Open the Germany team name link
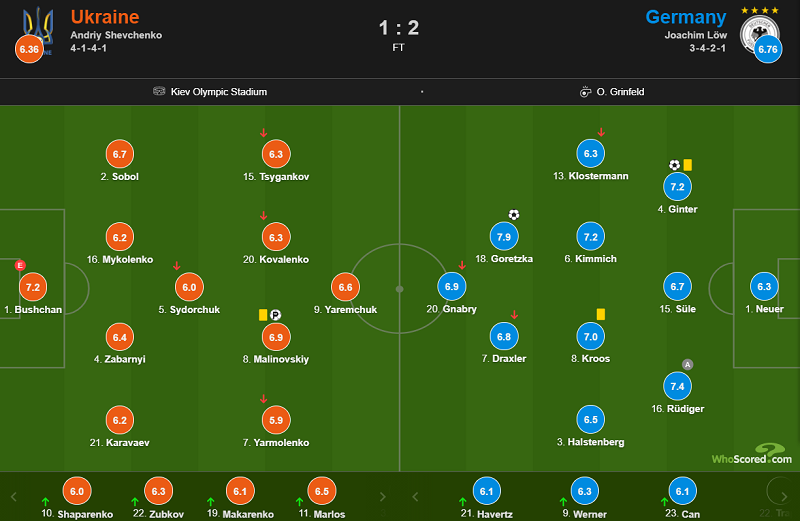The height and width of the screenshot is (521, 800). [x=686, y=17]
